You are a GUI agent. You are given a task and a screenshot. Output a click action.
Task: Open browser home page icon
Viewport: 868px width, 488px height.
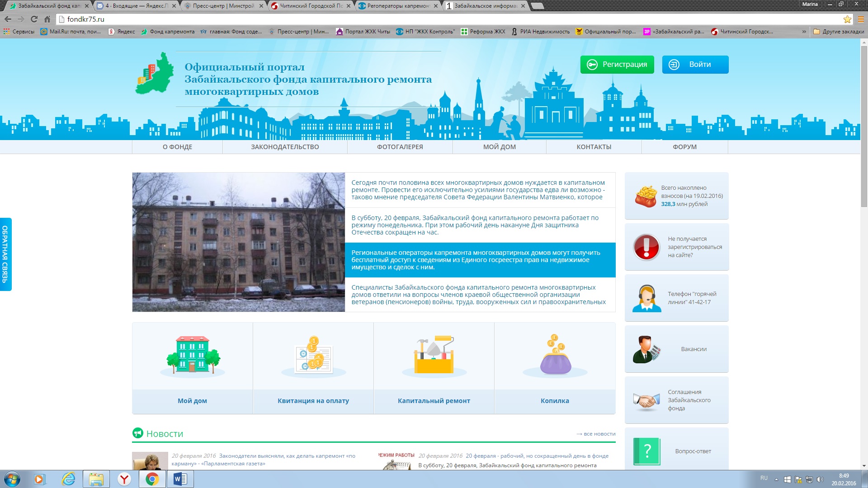coord(47,19)
